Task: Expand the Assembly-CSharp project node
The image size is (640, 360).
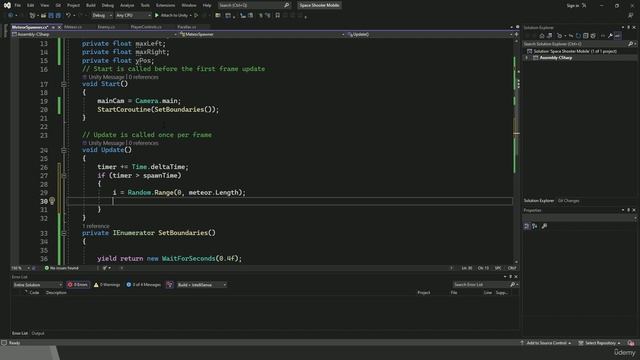Action: (527, 58)
